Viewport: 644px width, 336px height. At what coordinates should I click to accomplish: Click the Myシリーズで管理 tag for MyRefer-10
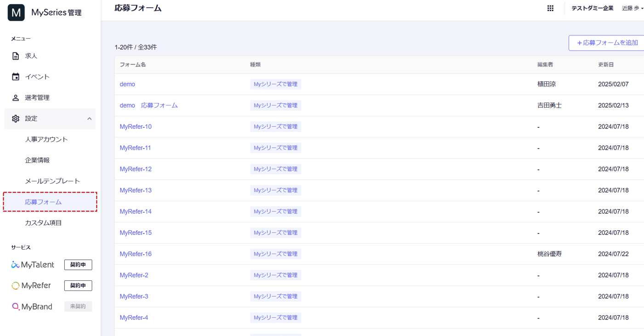[x=276, y=126]
